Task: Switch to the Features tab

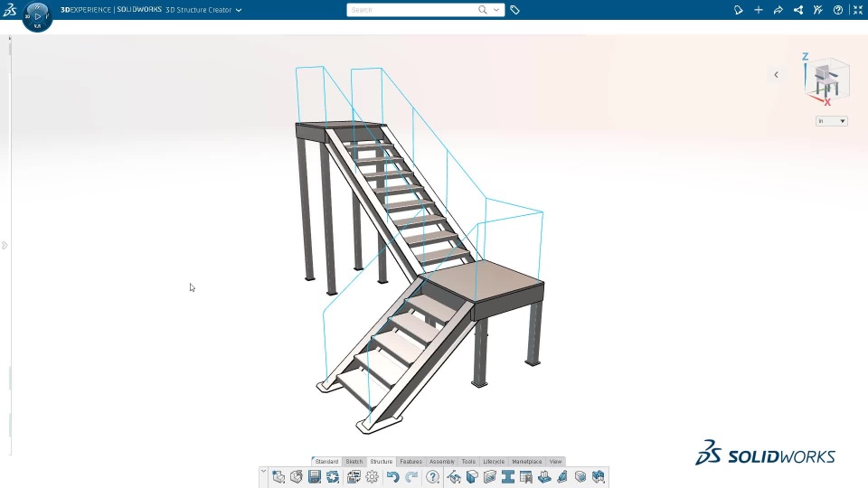Action: point(410,462)
